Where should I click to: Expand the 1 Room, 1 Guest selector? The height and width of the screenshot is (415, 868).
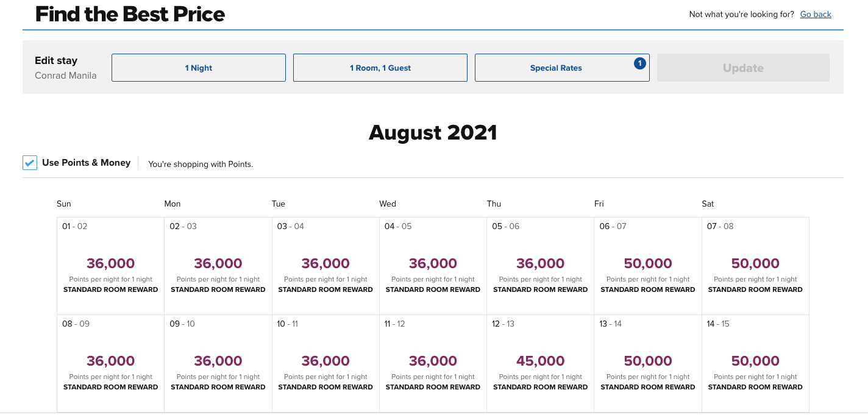pyautogui.click(x=380, y=68)
